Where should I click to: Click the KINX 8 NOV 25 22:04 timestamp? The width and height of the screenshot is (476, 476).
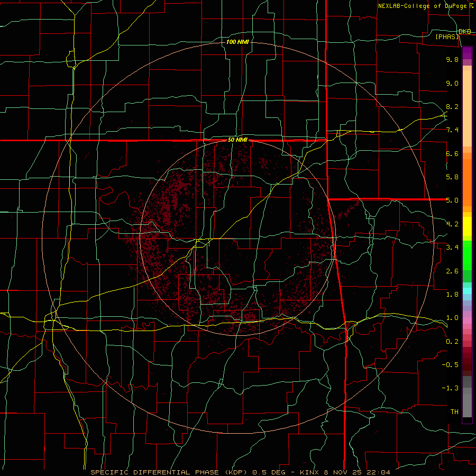tap(345, 472)
